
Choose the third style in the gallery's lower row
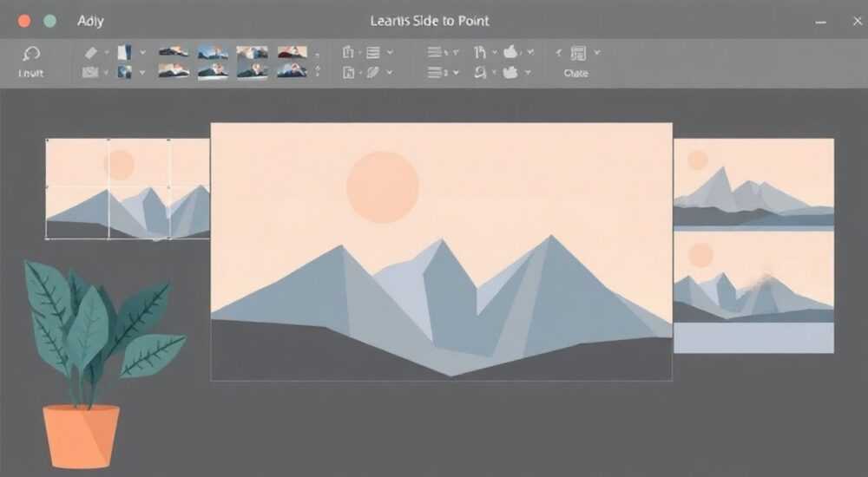(x=253, y=71)
